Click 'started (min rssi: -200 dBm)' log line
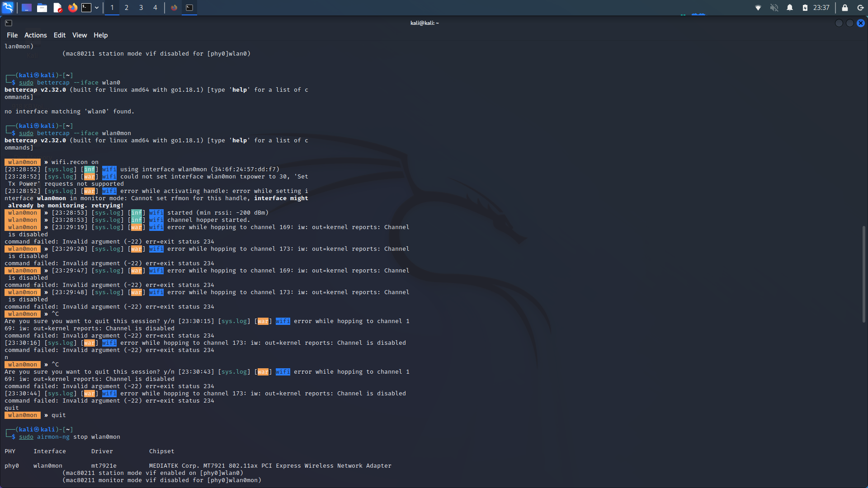 [218, 213]
